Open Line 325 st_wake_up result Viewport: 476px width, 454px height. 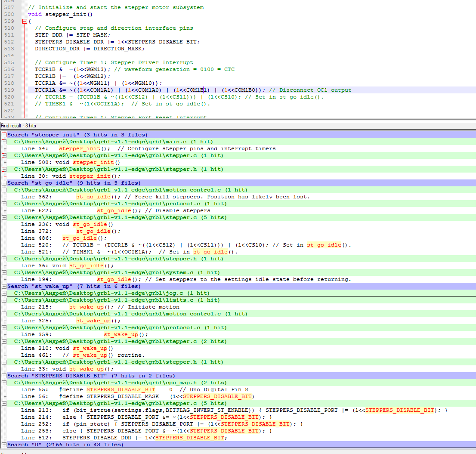click(71, 321)
